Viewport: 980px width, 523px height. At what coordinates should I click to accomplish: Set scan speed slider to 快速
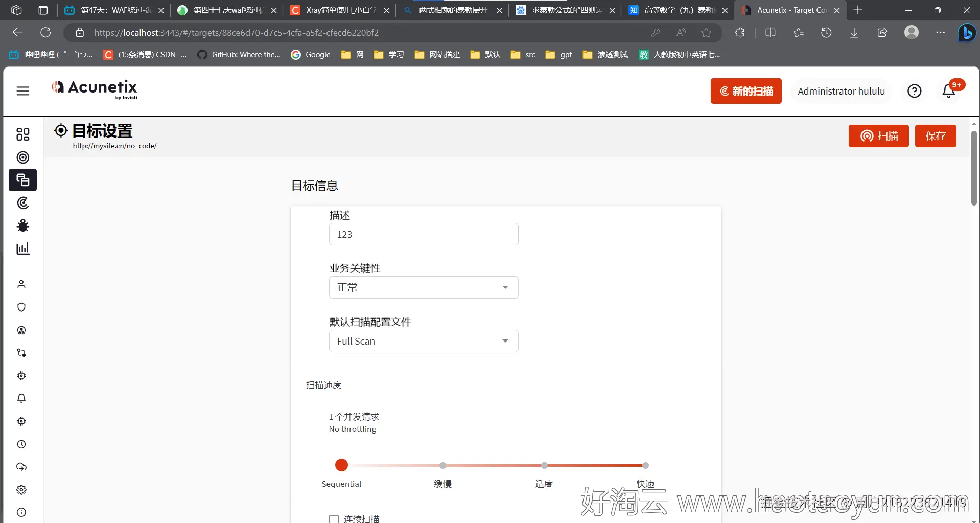point(645,465)
